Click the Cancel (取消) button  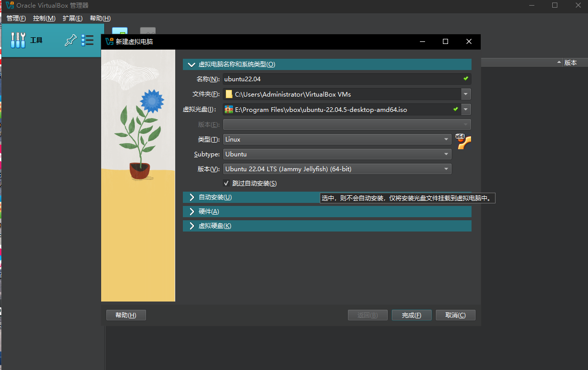[456, 315]
